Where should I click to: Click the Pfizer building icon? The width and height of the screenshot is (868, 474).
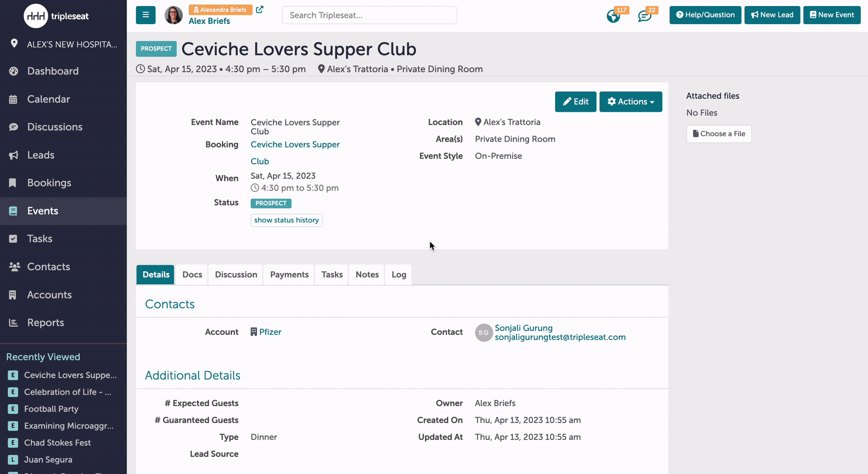pos(254,332)
